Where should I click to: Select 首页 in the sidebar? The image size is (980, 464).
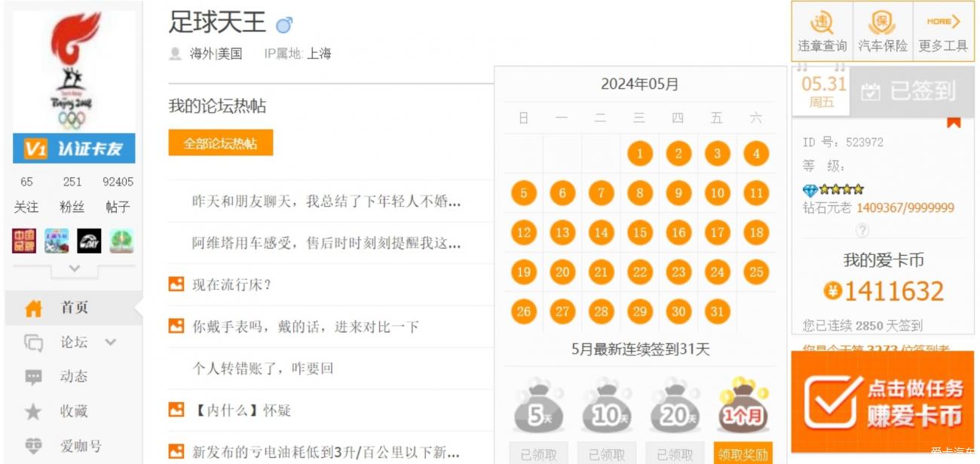pos(74,308)
